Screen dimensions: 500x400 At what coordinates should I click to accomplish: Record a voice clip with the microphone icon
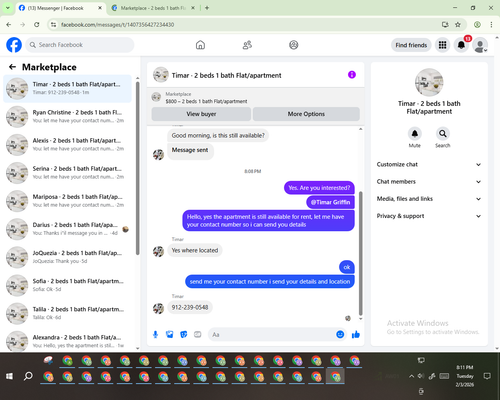pos(155,334)
